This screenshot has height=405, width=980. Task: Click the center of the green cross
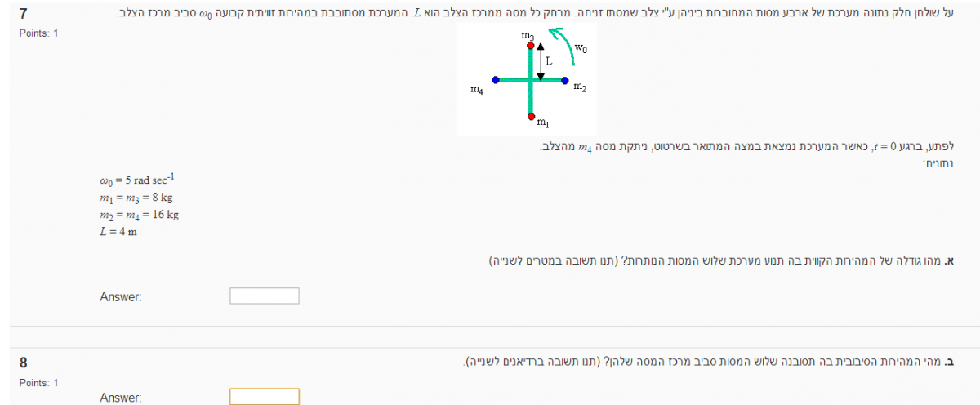click(x=531, y=80)
